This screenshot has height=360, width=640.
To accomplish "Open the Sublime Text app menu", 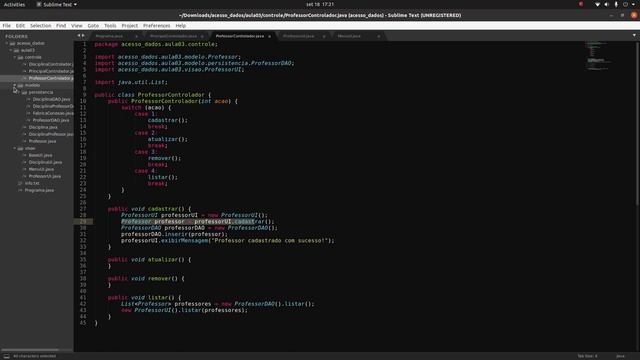I will coord(57,4).
